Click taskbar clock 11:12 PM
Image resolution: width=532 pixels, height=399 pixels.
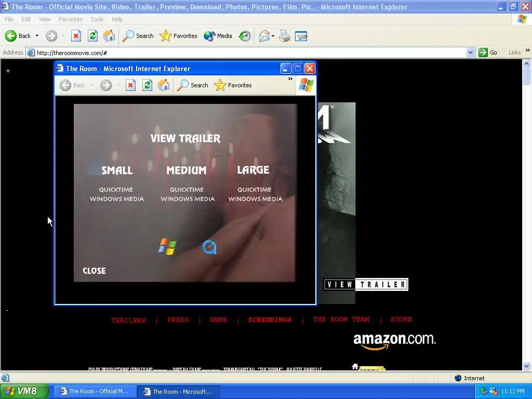point(513,391)
